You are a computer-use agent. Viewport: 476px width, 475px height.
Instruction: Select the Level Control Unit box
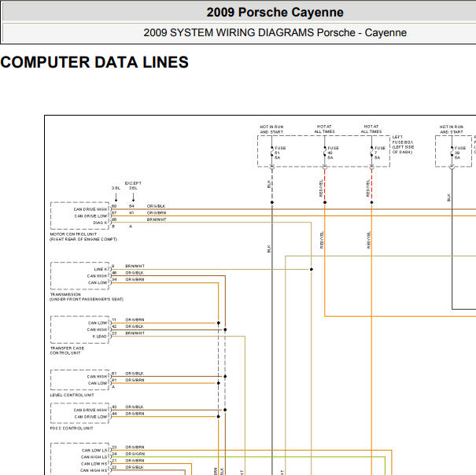(x=79, y=380)
